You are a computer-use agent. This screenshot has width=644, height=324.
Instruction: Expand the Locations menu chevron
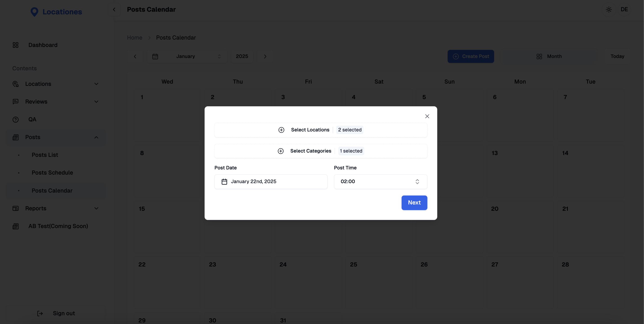(x=96, y=84)
